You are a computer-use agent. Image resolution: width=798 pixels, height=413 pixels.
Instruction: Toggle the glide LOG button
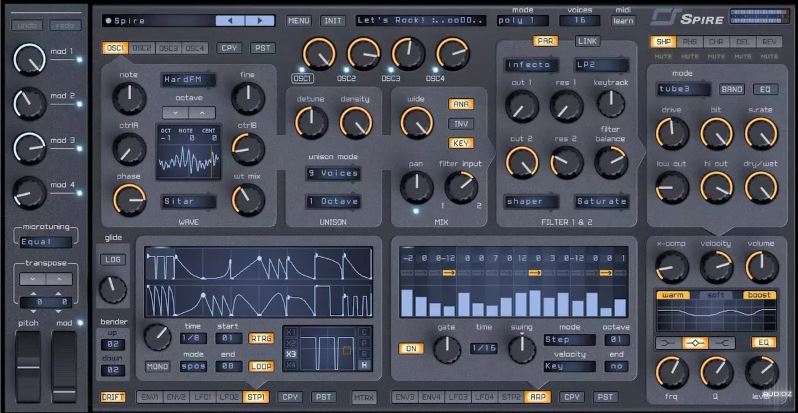coord(112,259)
